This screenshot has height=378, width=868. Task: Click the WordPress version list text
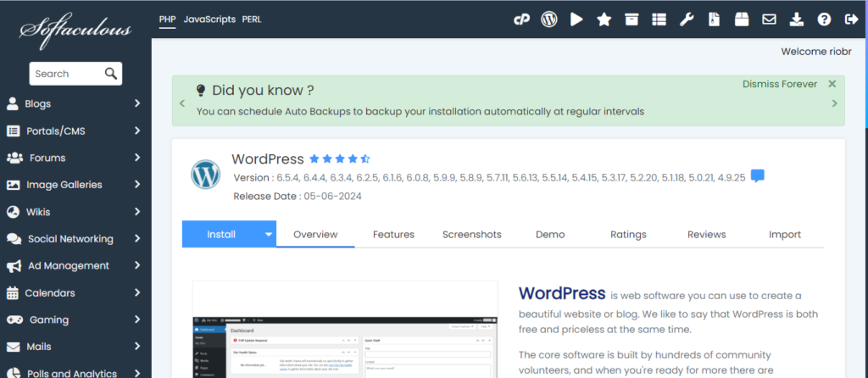[489, 178]
